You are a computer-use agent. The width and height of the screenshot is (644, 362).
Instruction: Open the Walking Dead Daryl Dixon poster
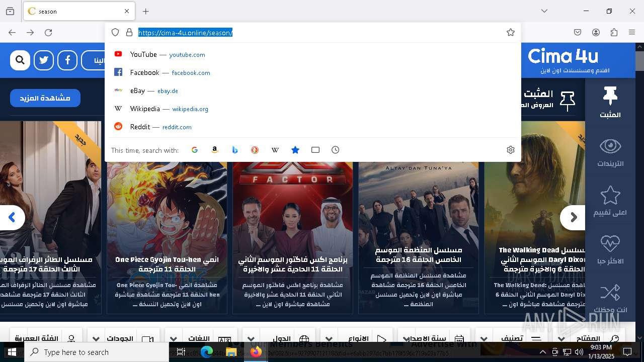click(x=535, y=217)
